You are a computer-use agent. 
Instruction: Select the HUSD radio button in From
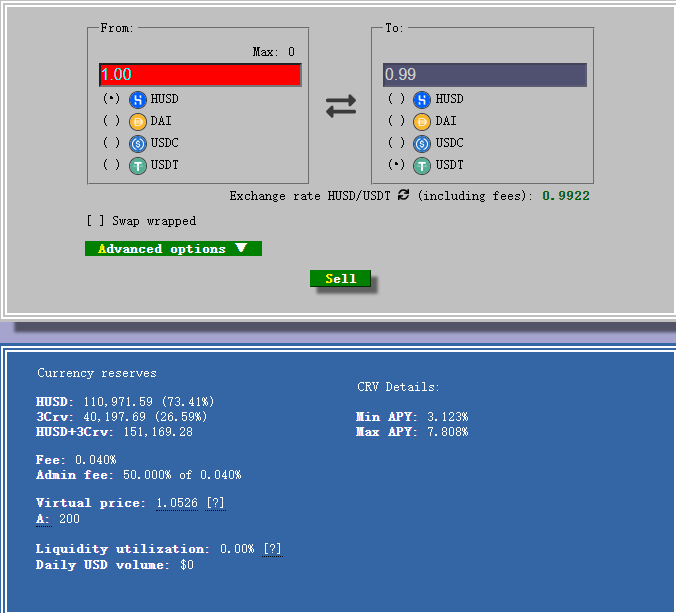click(111, 99)
